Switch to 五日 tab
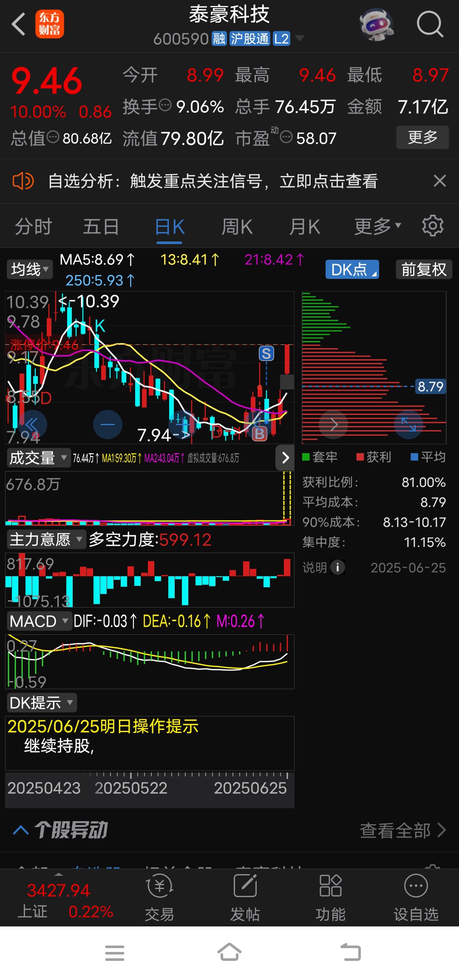This screenshot has height=980, width=459. pos(101,226)
